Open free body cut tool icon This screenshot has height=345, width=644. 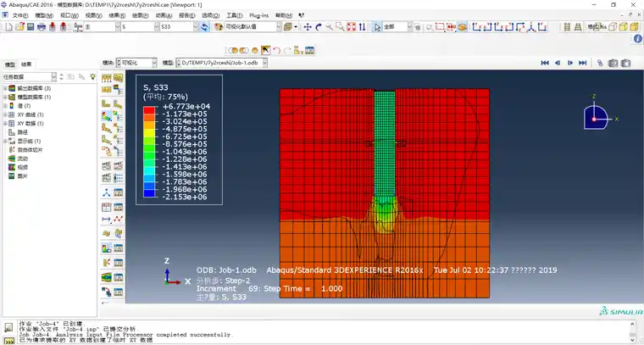[x=107, y=263]
